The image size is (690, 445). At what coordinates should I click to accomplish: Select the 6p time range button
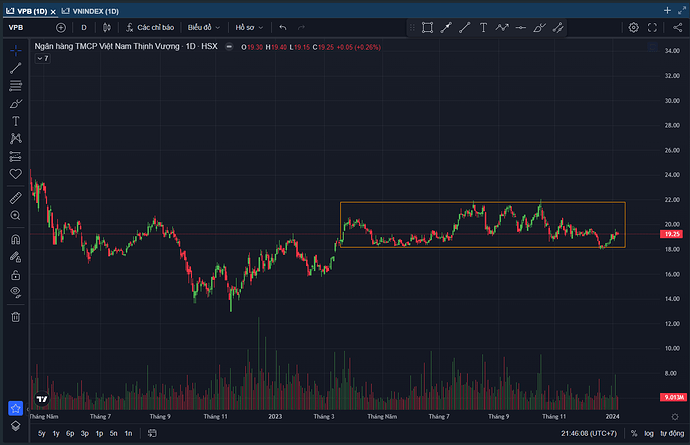coord(70,433)
